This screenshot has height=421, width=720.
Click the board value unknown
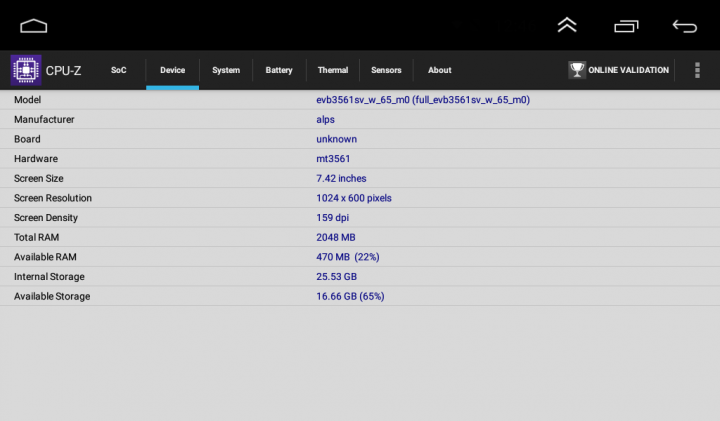(x=337, y=139)
